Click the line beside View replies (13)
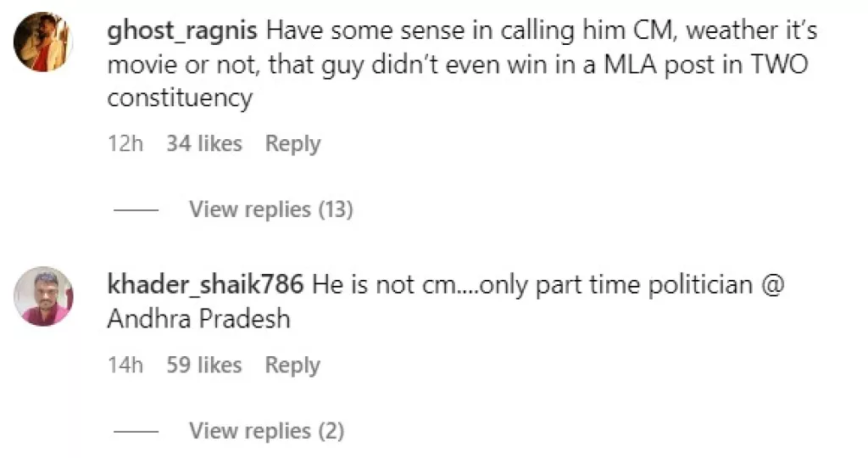The image size is (868, 458). coord(136,209)
